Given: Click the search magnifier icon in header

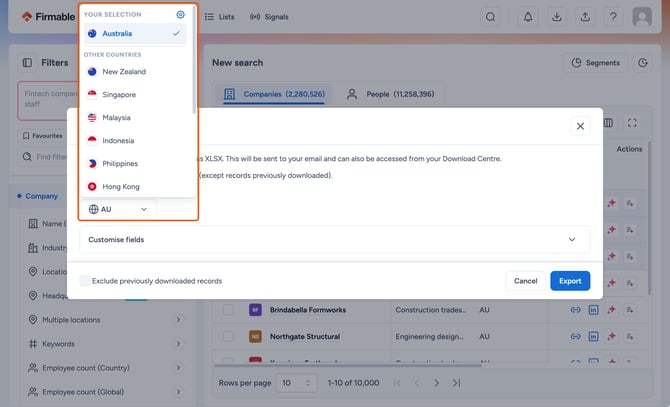Looking at the screenshot, I should point(491,17).
